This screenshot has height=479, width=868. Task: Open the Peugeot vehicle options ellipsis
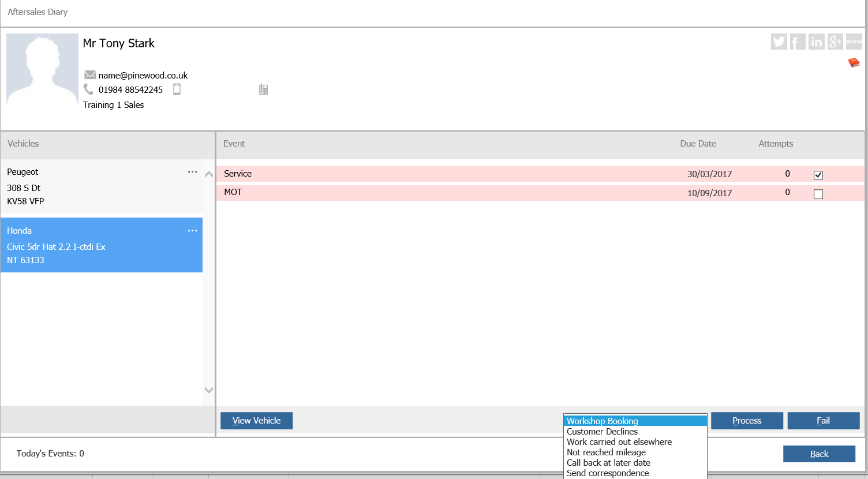[192, 172]
